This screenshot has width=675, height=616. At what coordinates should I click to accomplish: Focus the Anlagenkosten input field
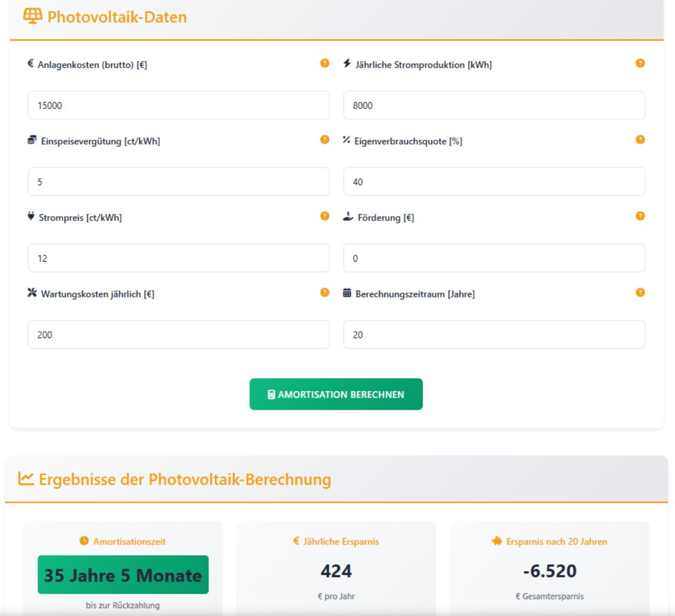(x=178, y=105)
